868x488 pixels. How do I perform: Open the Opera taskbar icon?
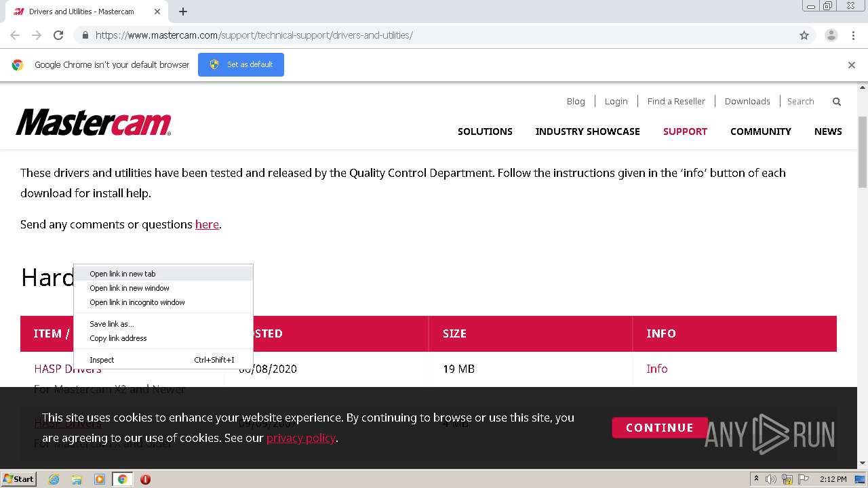pos(145,479)
